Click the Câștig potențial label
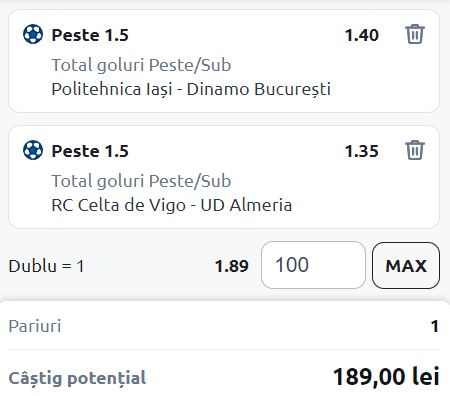The image size is (450, 396). point(77,378)
